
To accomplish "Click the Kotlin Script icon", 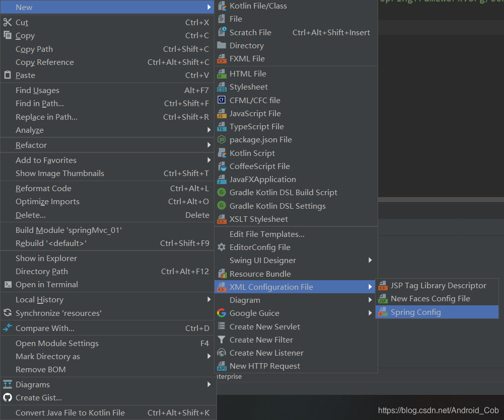I will point(222,153).
